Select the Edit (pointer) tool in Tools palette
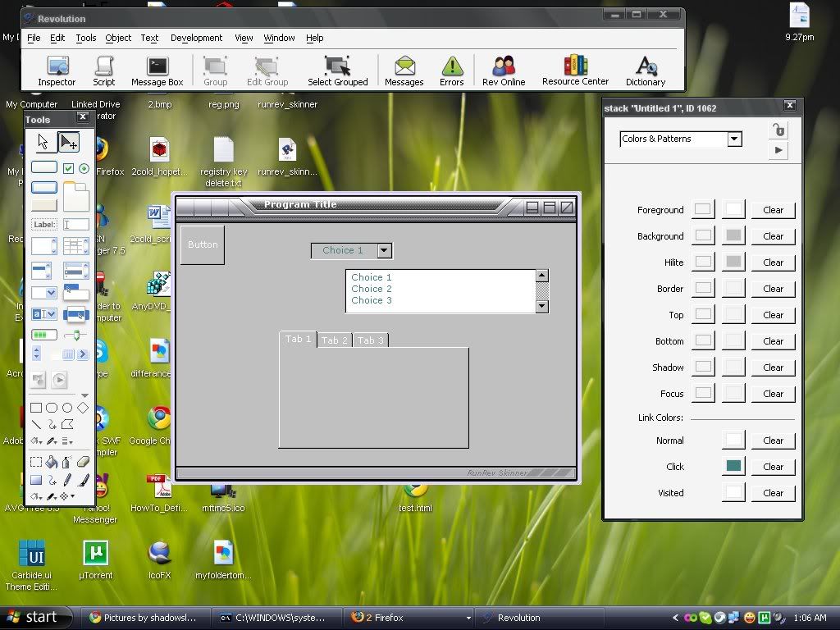This screenshot has width=840, height=630. pyautogui.click(x=69, y=142)
